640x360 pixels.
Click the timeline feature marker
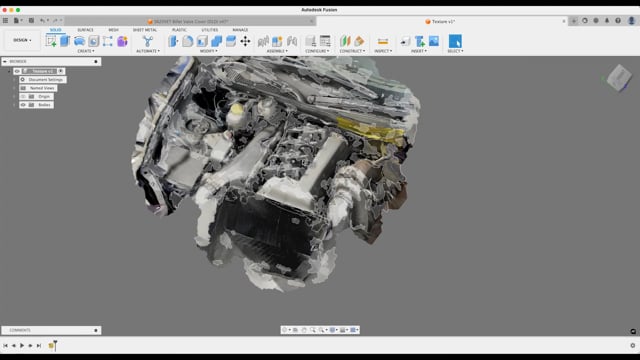[51, 346]
